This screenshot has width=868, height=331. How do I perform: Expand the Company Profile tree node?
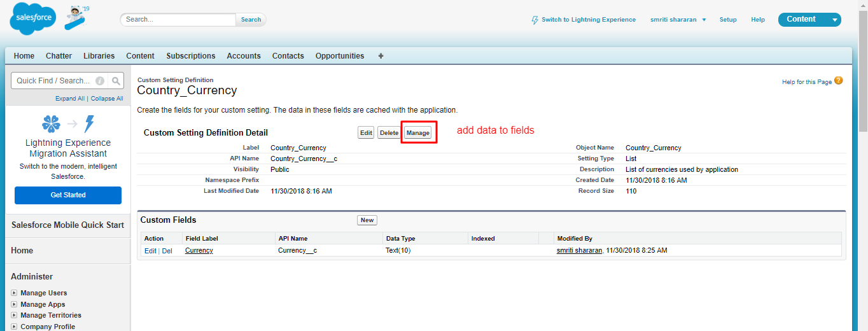14,327
